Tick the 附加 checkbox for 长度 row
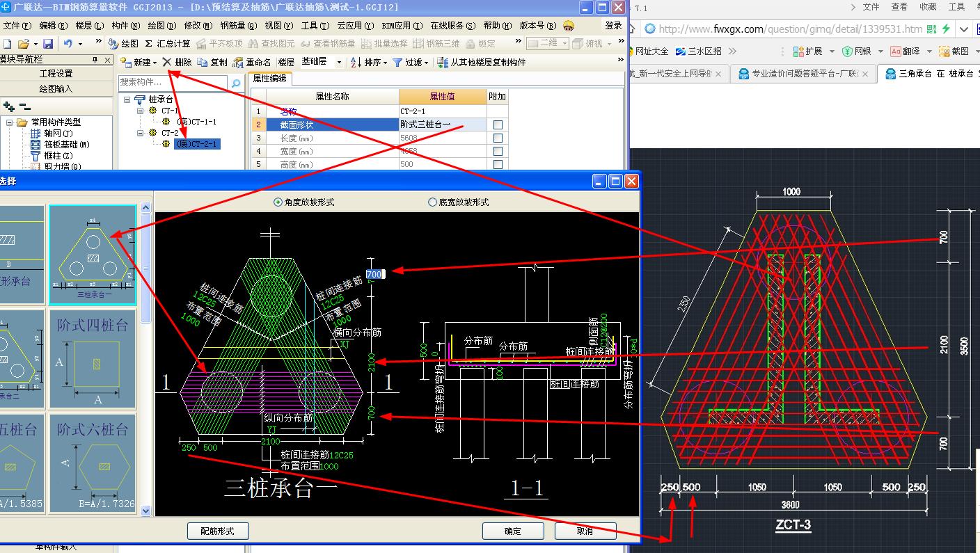This screenshot has height=553, width=980. pyautogui.click(x=498, y=138)
